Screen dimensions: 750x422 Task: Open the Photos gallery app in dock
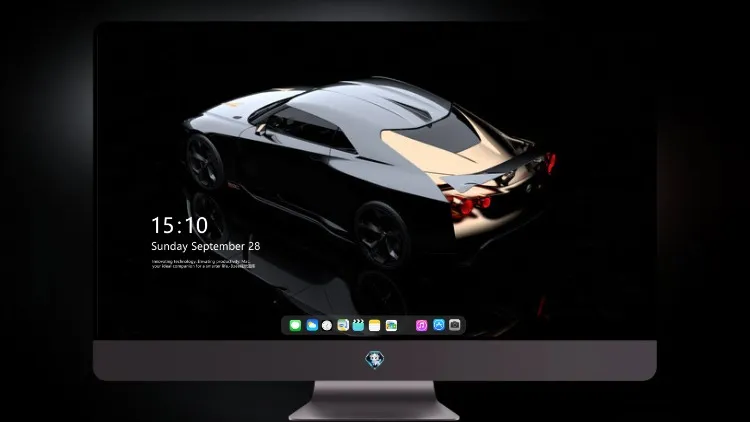(391, 325)
